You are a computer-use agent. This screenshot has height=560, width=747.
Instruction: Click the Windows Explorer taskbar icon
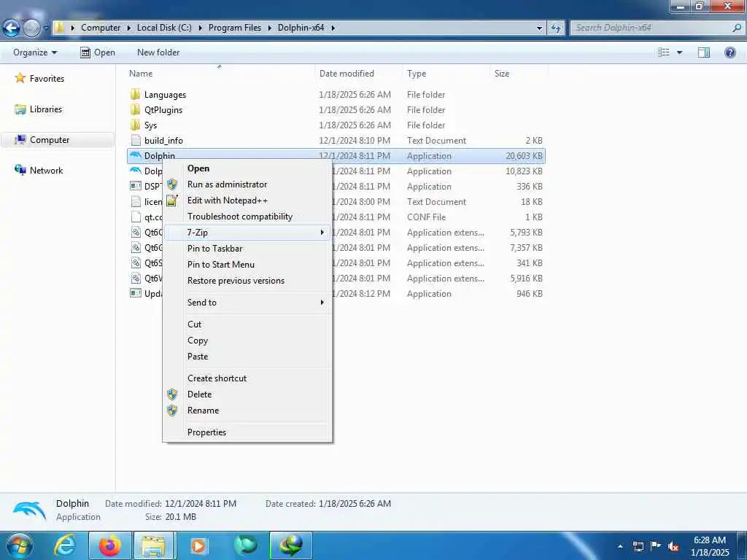tap(155, 545)
